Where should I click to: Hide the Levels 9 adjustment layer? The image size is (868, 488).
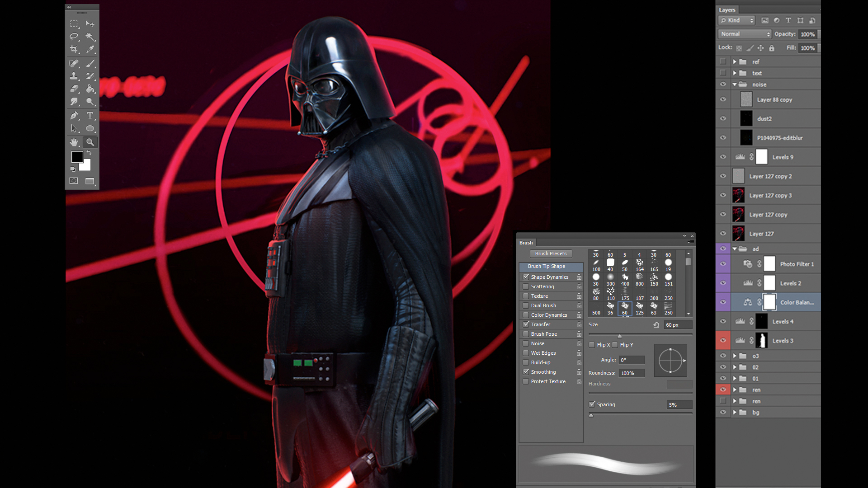[723, 157]
